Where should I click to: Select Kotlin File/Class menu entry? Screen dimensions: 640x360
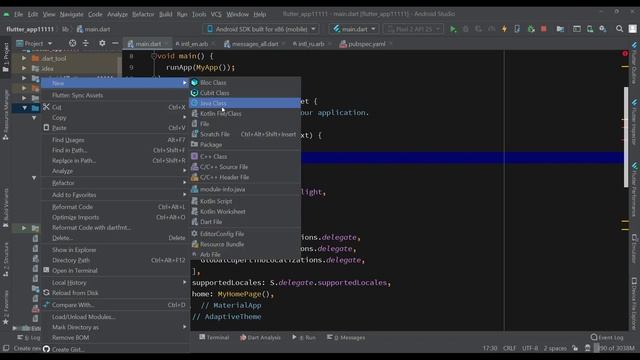pos(244,113)
